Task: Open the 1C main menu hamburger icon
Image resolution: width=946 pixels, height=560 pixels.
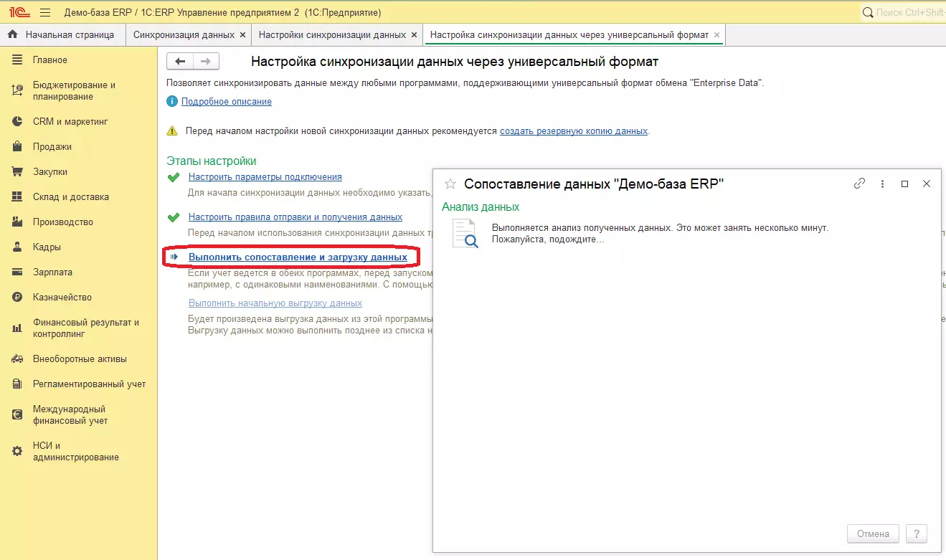Action: (x=45, y=13)
